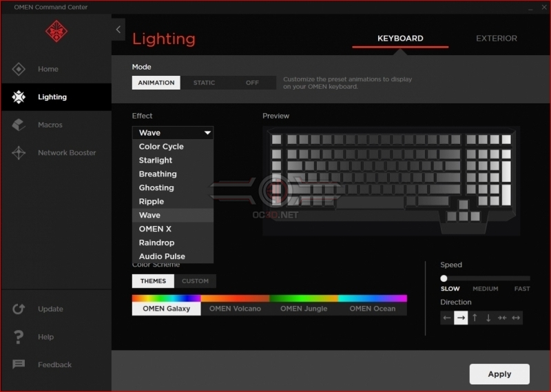Image resolution: width=551 pixels, height=392 pixels.
Task: Choose Audio Pulse effect from list
Action: [173, 256]
